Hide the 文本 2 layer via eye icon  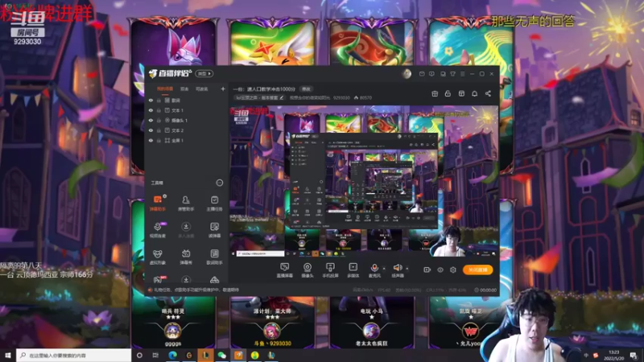pos(151,130)
